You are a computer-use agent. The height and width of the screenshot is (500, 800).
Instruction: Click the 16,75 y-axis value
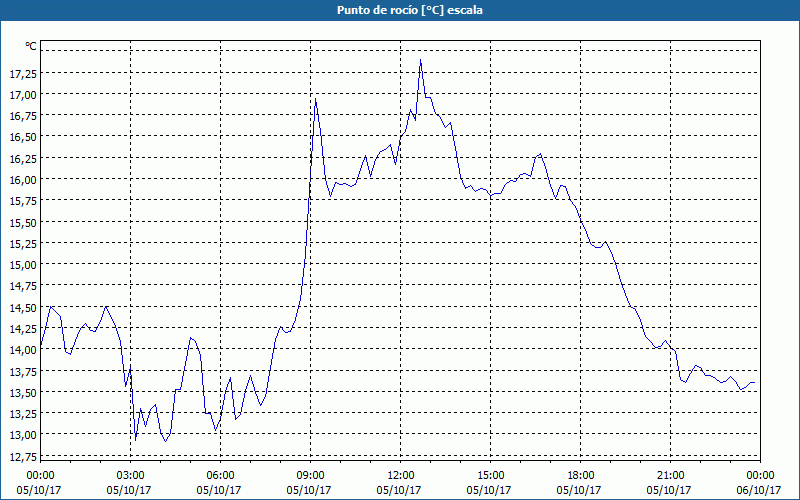click(x=23, y=116)
